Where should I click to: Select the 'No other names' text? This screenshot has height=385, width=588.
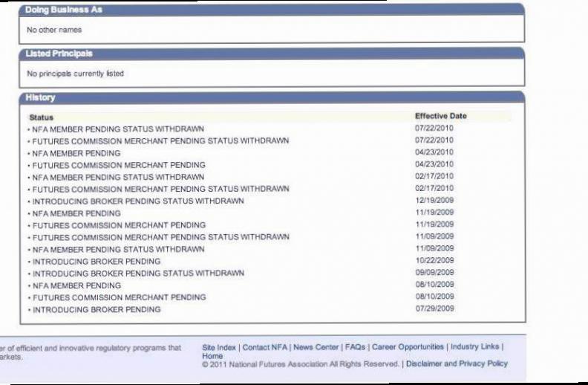pyautogui.click(x=54, y=30)
